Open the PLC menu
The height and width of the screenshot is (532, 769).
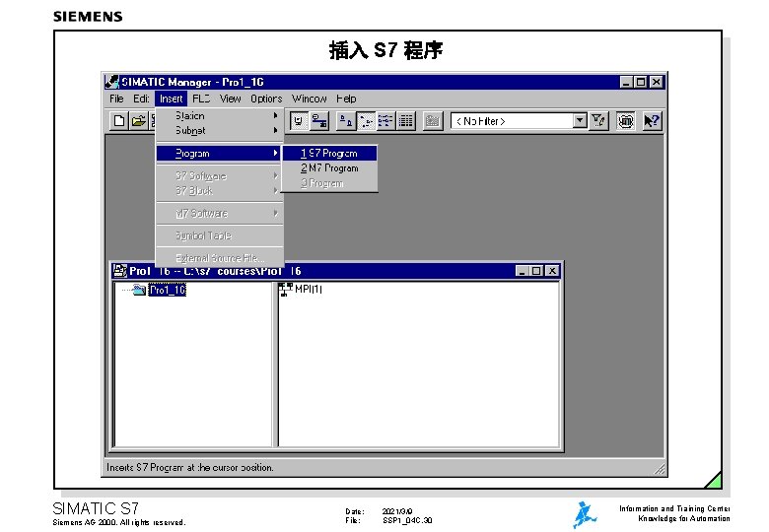point(201,99)
